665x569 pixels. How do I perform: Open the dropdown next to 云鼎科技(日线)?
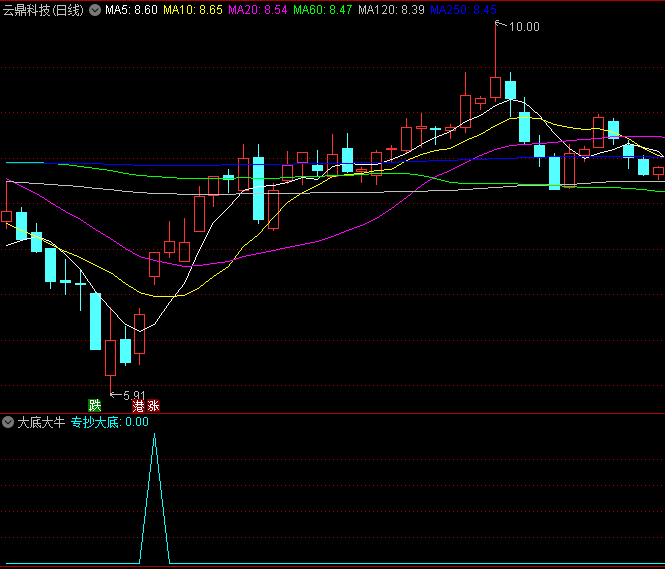95,10
